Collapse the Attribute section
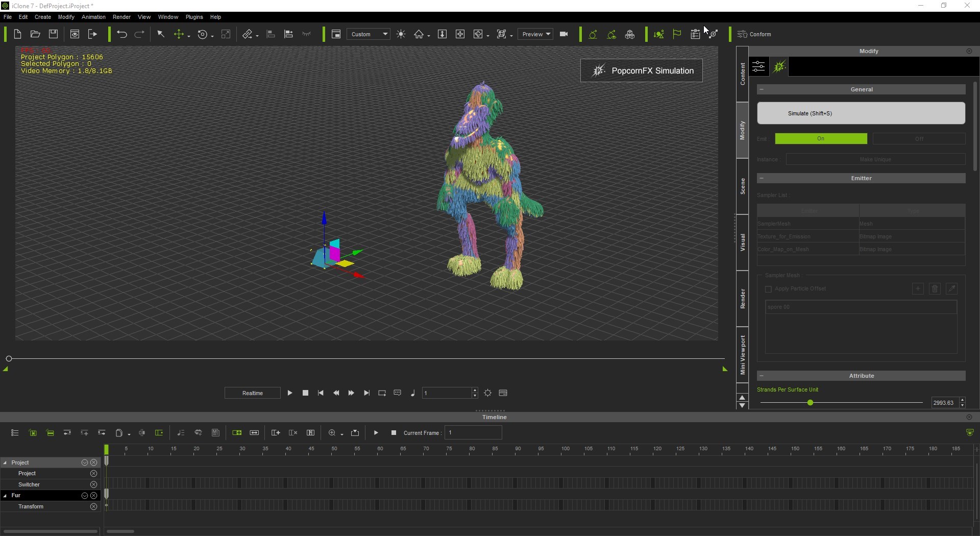 (761, 376)
